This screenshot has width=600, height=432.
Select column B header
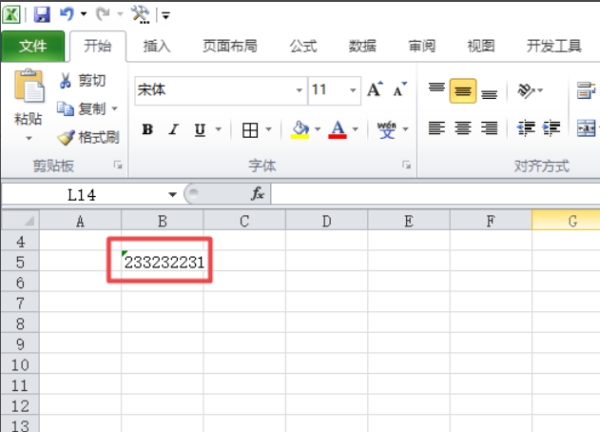(162, 220)
